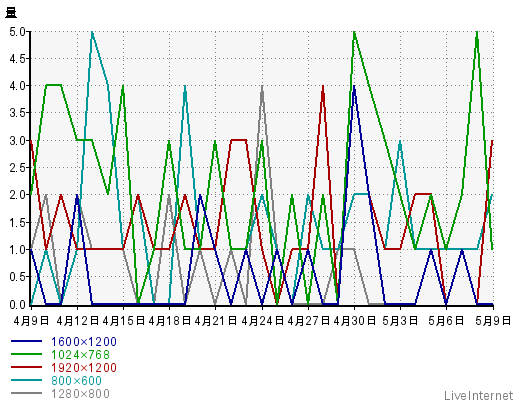Select the 5月6日 date axis label
Screen dimensions: 520x405
click(446, 321)
